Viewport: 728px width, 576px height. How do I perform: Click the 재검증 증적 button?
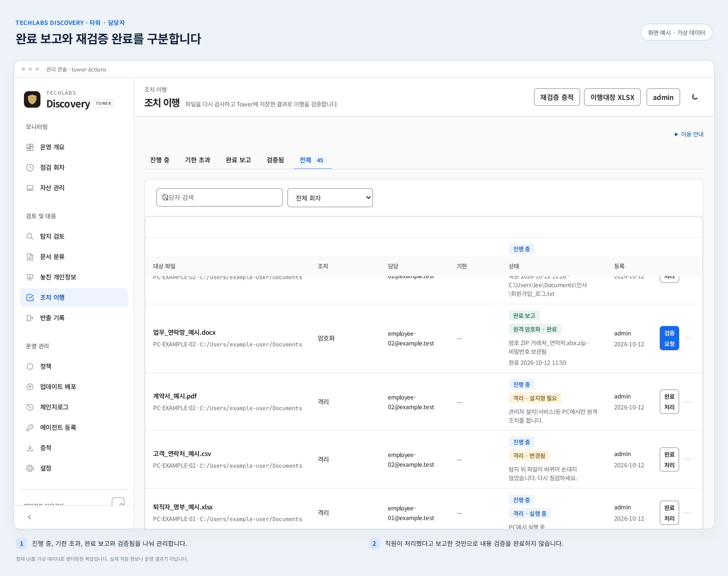click(557, 97)
